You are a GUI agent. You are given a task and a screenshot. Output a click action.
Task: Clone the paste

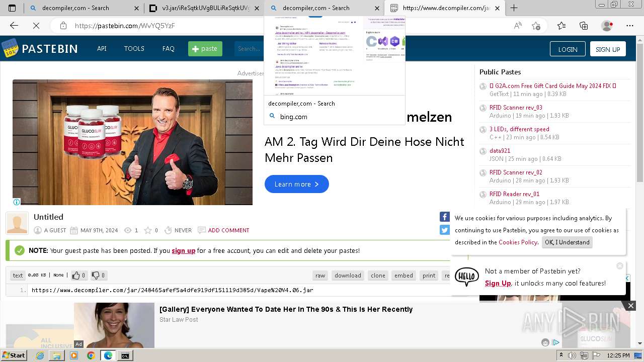[x=378, y=276]
